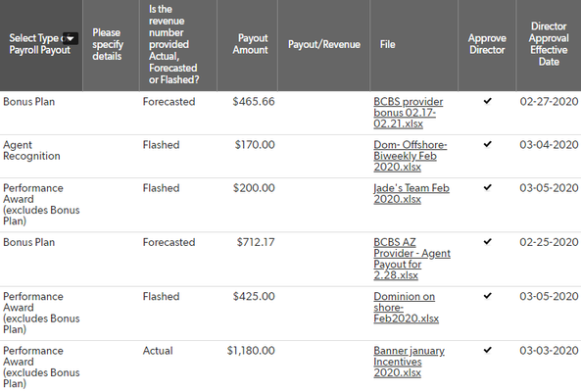Toggle Approve Director checkmark for $170.00 payout
The image size is (581, 392).
pos(488,144)
